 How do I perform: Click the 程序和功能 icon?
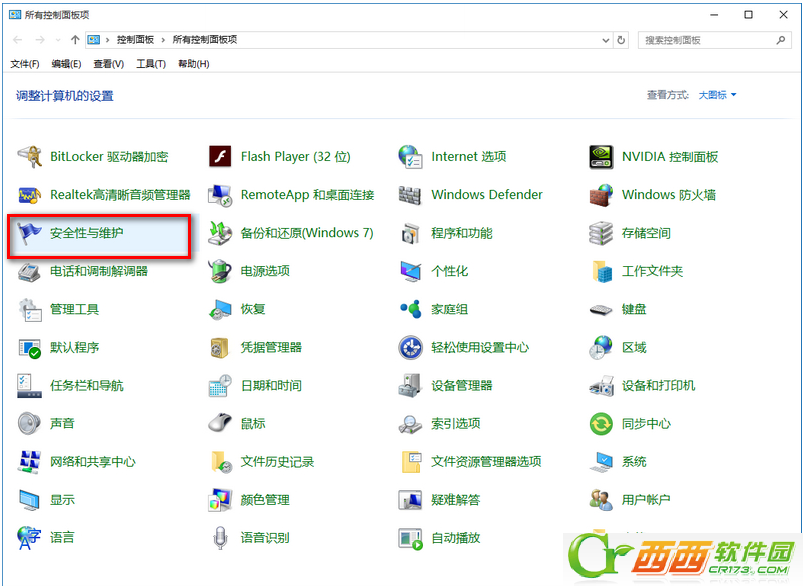(x=411, y=233)
